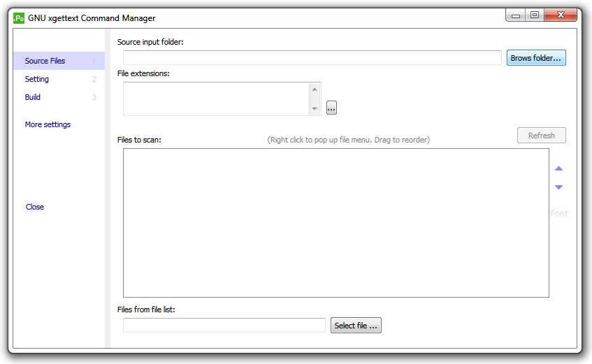Click Brows folder... button
592x364 pixels.
tap(536, 58)
